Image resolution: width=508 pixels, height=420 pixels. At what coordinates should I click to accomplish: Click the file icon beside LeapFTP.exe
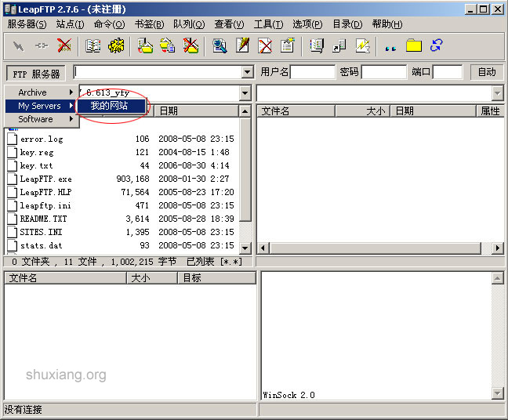(x=13, y=179)
